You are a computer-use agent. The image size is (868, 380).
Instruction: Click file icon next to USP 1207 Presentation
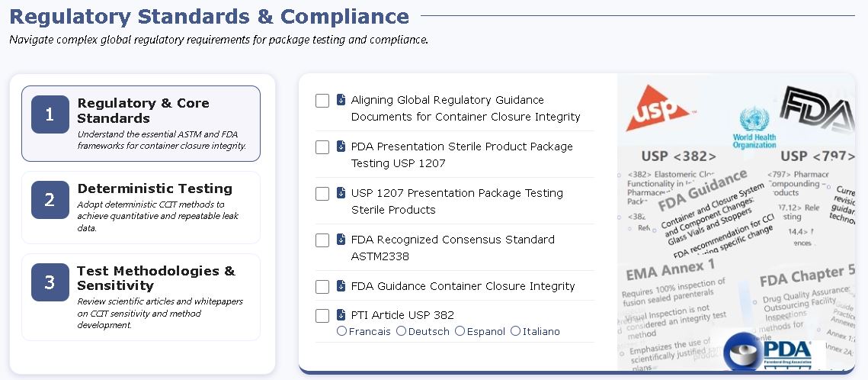coord(341,193)
